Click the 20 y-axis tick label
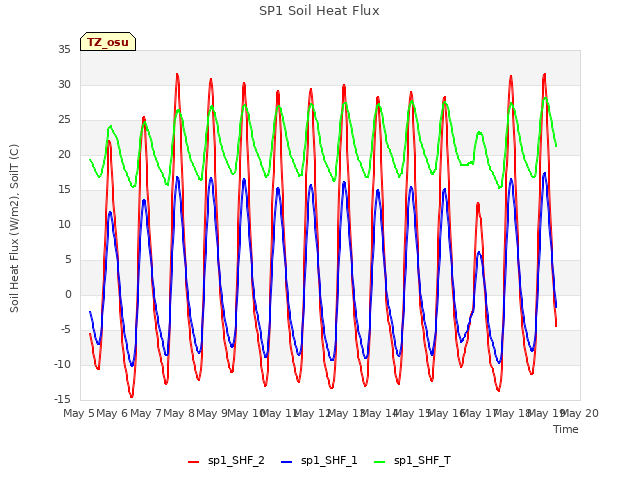 tap(64, 155)
